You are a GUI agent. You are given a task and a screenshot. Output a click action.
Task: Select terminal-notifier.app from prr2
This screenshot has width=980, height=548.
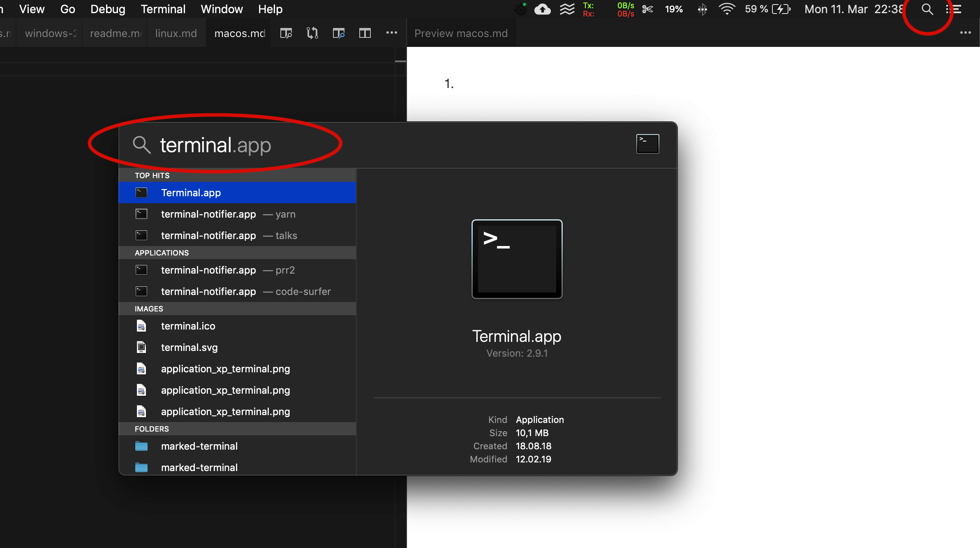coord(237,270)
